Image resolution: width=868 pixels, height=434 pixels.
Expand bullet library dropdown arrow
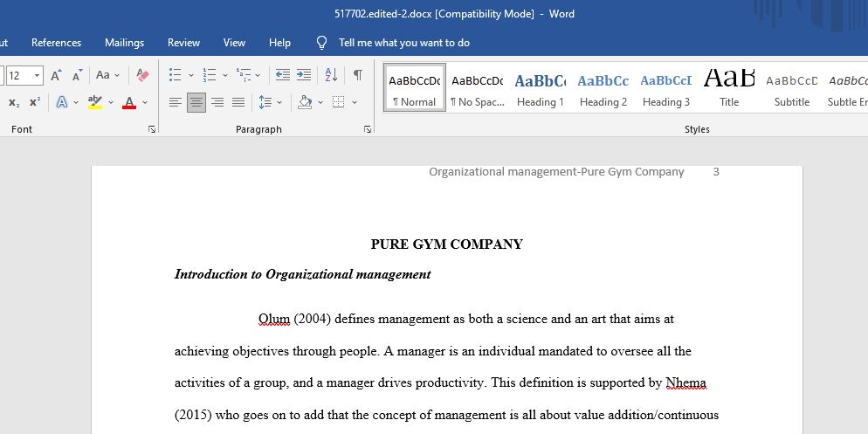191,75
